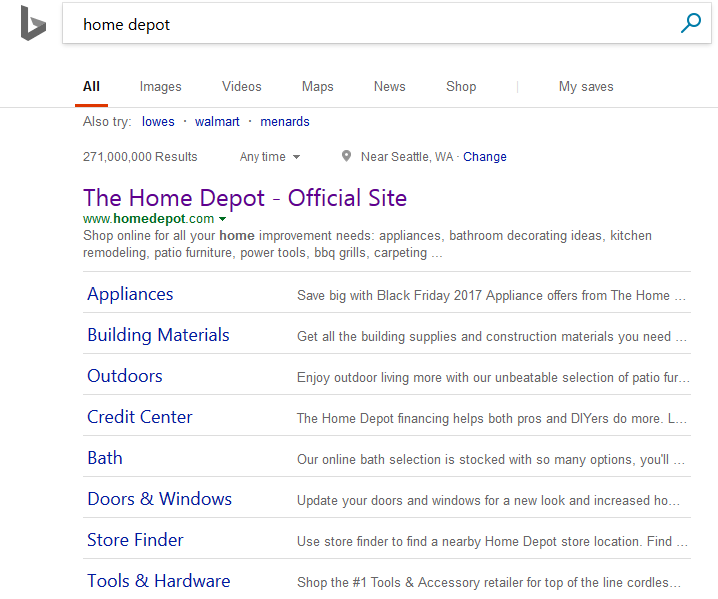Switch to the Videos tab
The width and height of the screenshot is (718, 599).
click(x=241, y=87)
